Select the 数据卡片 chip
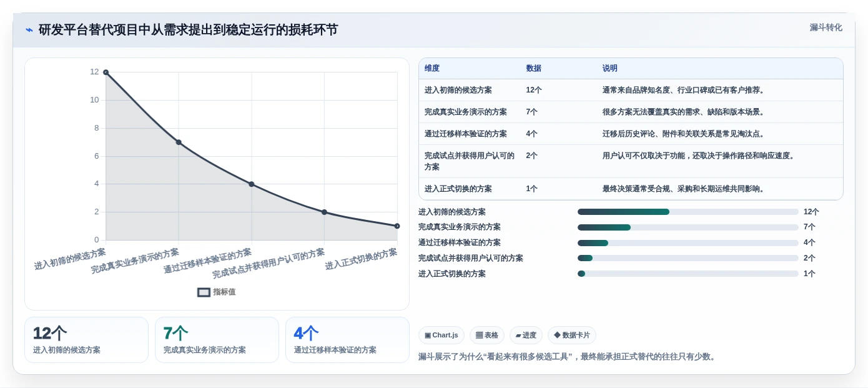Image resolution: width=868 pixels, height=388 pixels. click(x=572, y=336)
